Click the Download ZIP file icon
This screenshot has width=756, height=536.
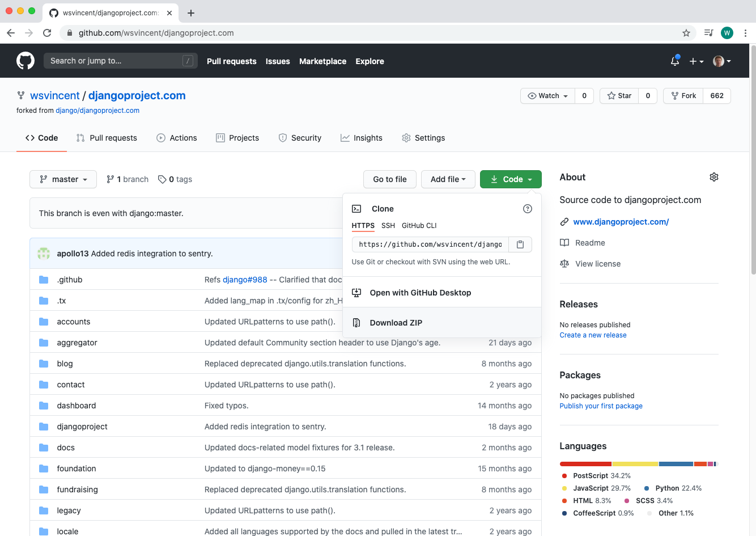(356, 323)
